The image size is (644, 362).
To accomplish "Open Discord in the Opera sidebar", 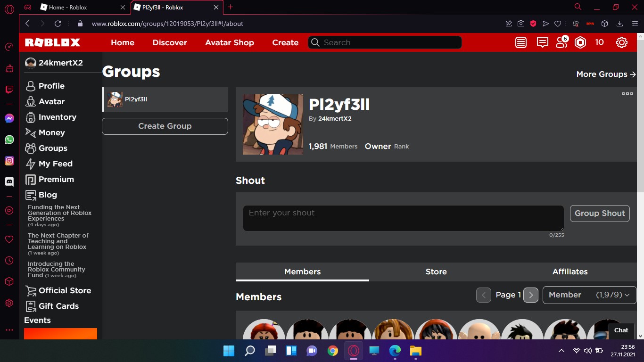I will (x=9, y=181).
